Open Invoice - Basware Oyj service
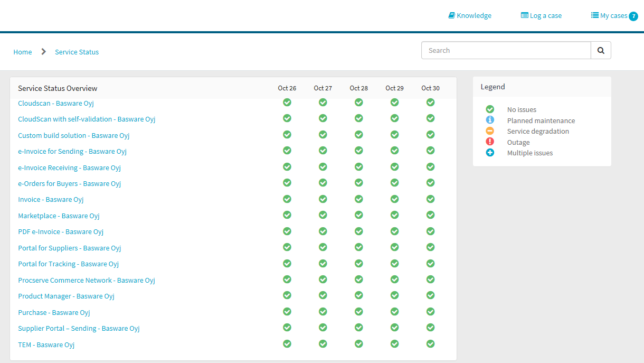This screenshot has height=363, width=644. 51,199
